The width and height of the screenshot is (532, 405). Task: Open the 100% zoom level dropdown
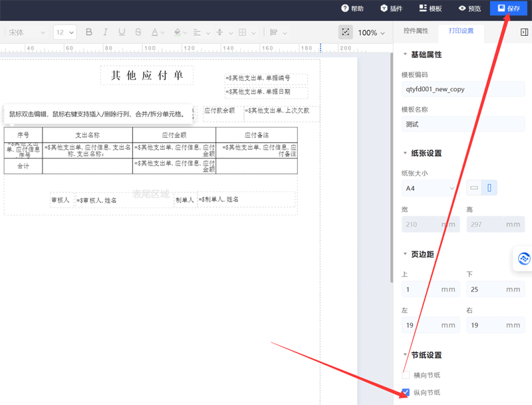coord(371,33)
